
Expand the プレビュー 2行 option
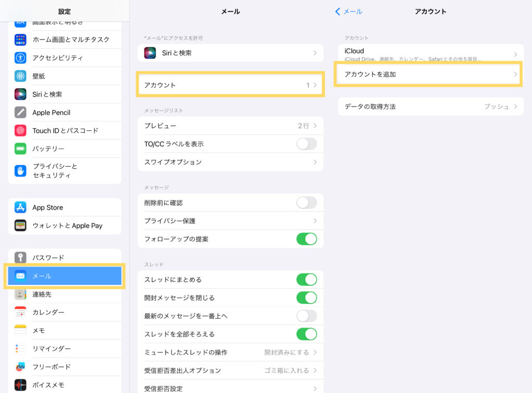[x=230, y=126]
